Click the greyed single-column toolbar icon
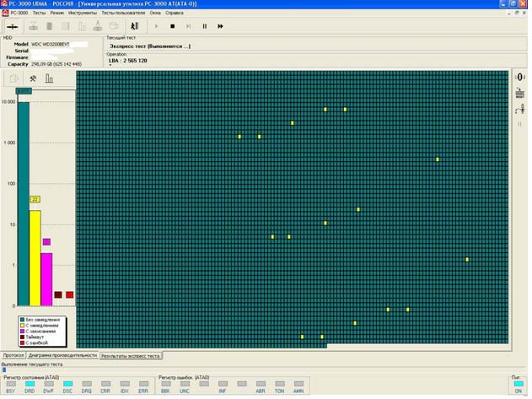 click(50, 26)
